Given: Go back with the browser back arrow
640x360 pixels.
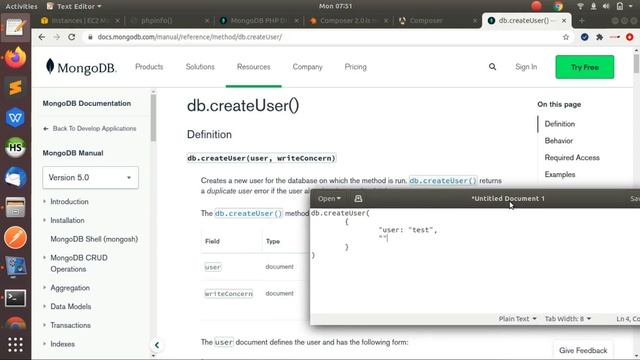Looking at the screenshot, I should (x=42, y=37).
